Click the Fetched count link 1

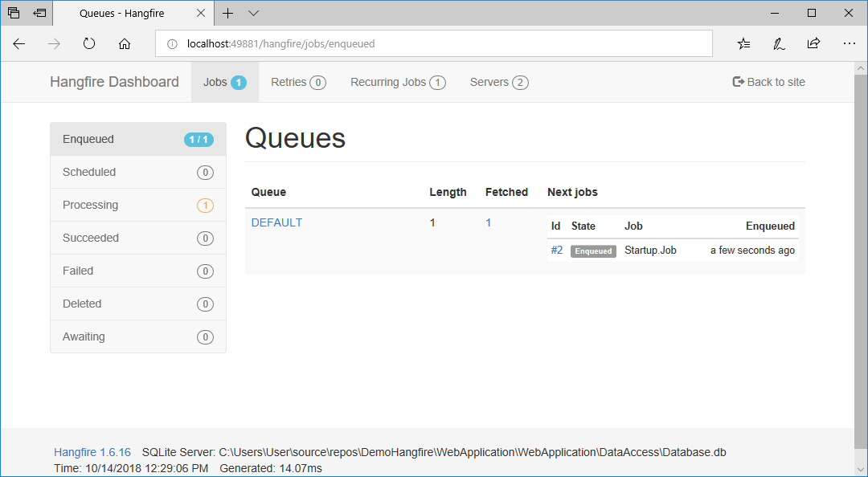489,222
